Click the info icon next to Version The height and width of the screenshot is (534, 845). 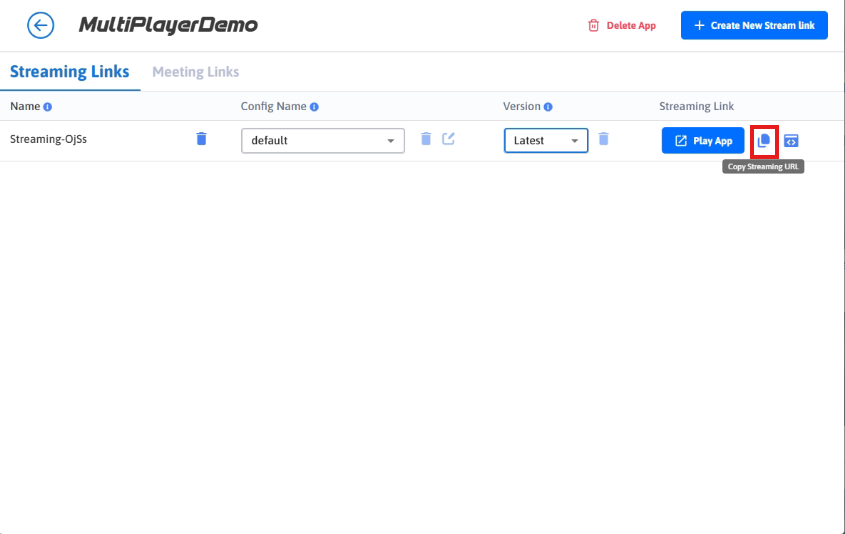(548, 107)
